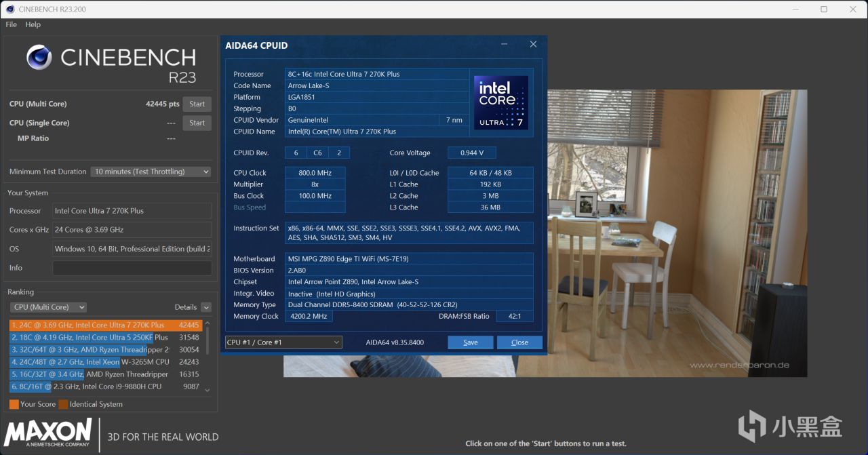
Task: Click the CPU Clock value 800.0 MHz
Action: [315, 173]
